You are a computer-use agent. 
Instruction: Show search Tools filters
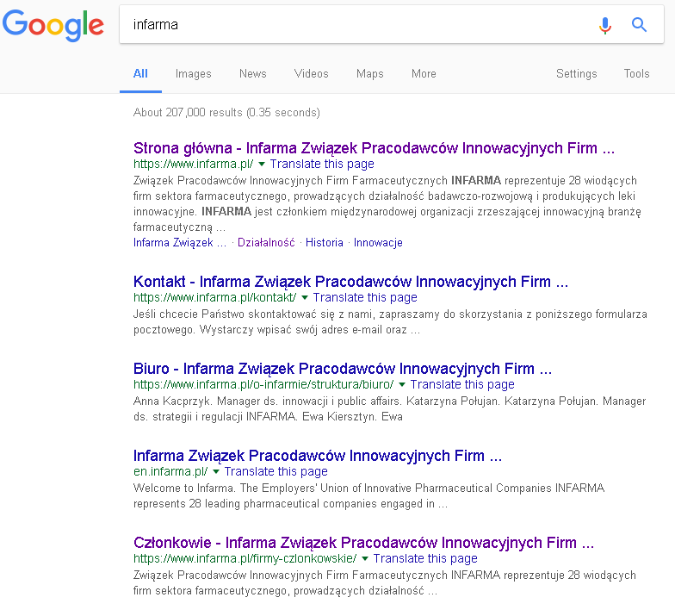636,74
